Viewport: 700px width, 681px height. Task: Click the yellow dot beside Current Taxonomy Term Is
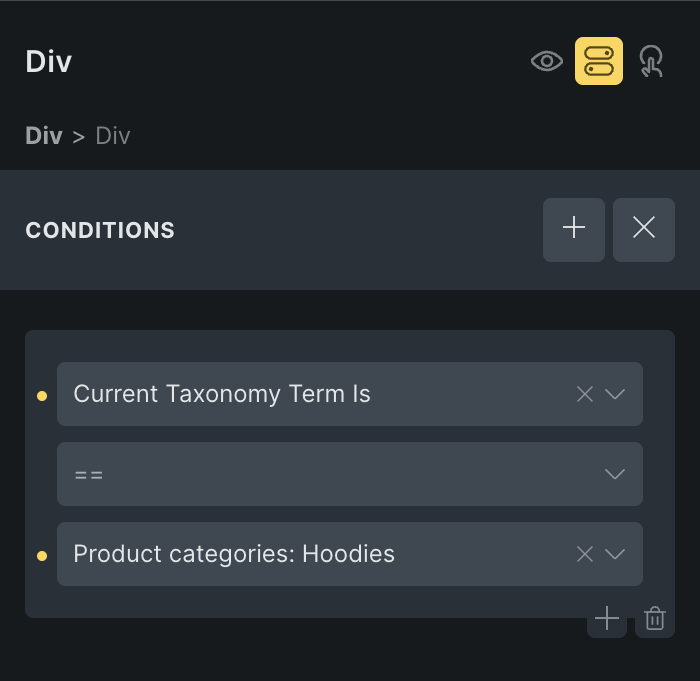pyautogui.click(x=42, y=396)
